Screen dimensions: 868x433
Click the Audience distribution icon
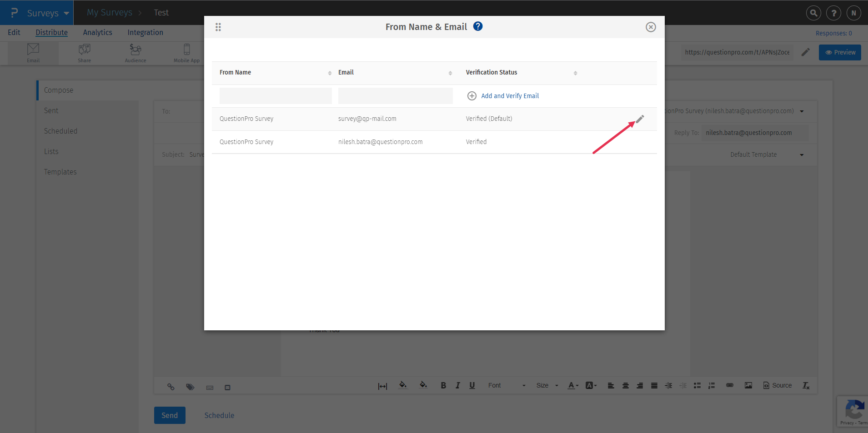pos(135,52)
